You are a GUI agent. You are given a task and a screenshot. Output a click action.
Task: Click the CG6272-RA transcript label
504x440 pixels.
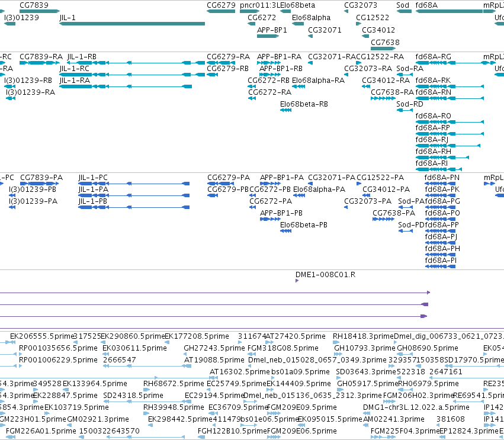coord(269,92)
